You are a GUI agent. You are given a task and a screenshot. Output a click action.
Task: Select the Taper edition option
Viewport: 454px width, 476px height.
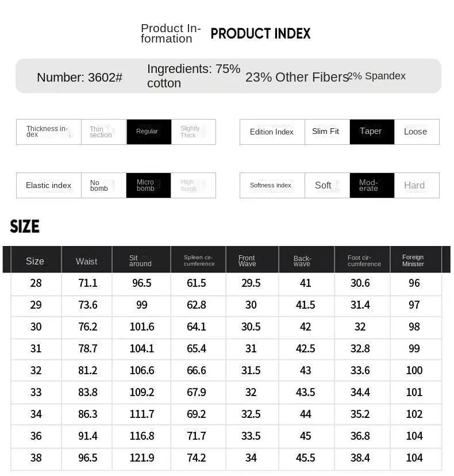(372, 132)
